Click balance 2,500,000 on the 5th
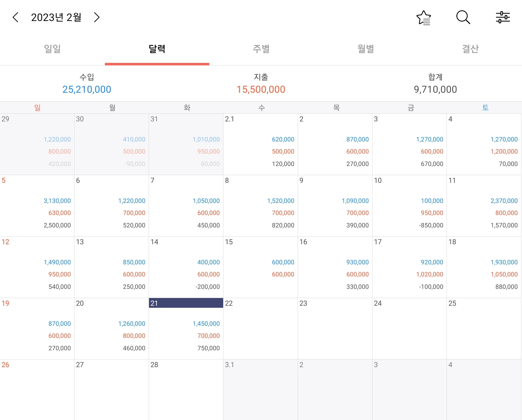 tap(57, 225)
